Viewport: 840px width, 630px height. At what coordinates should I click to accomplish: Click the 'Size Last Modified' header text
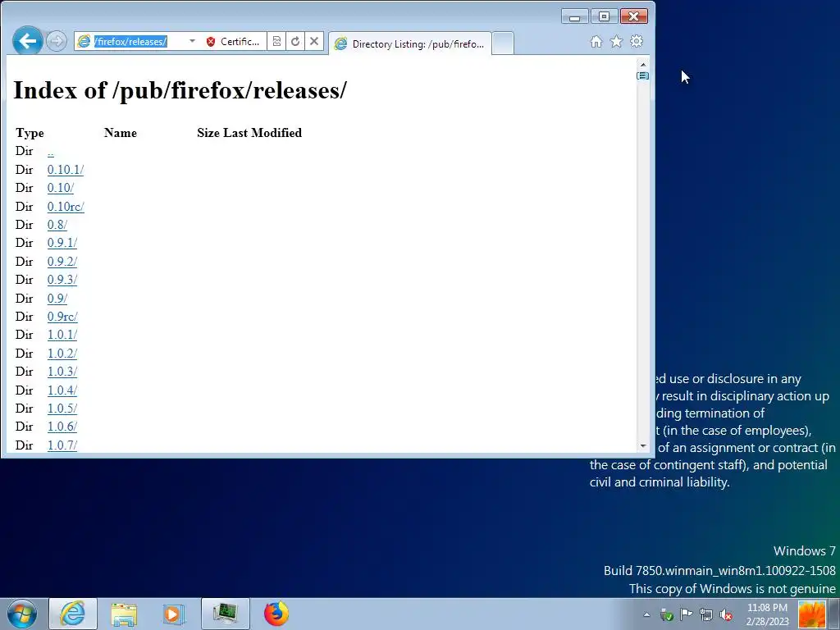coord(249,133)
